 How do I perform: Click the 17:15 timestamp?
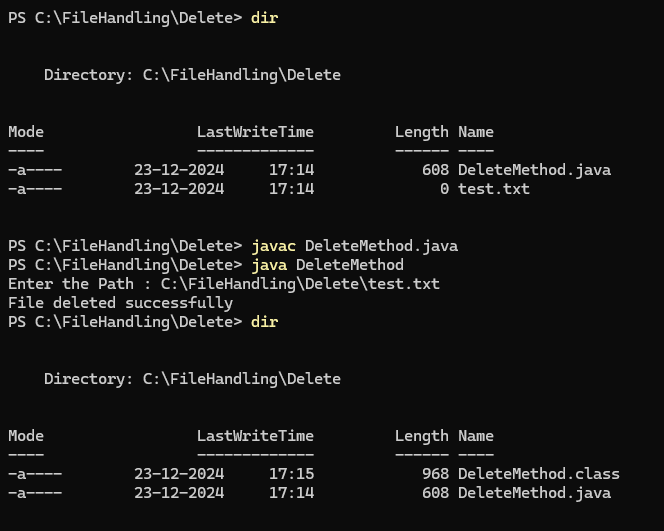(x=291, y=474)
